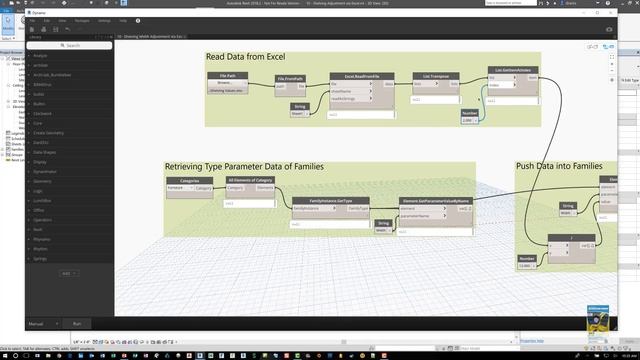Click the Task View icon on taskbar
Image resolution: width=640 pixels, height=360 pixels.
tap(26, 356)
